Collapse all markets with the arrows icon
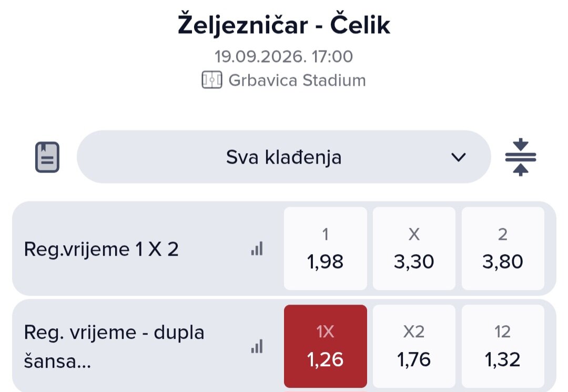 click(521, 157)
